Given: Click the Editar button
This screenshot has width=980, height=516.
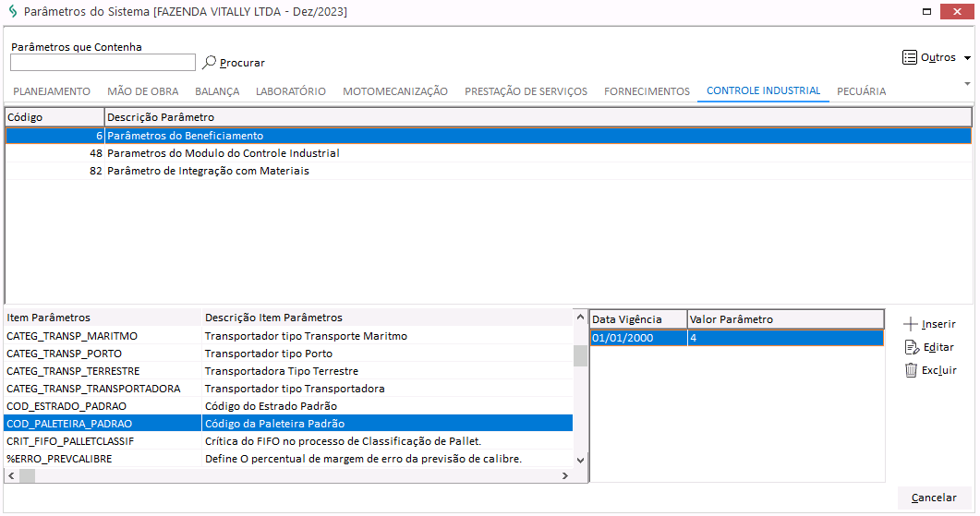Looking at the screenshot, I should pos(930,347).
